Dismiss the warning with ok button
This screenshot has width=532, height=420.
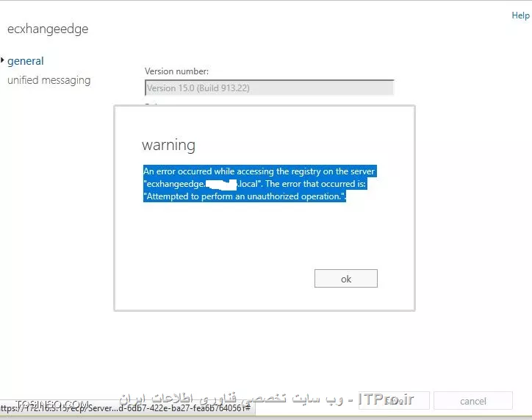346,279
